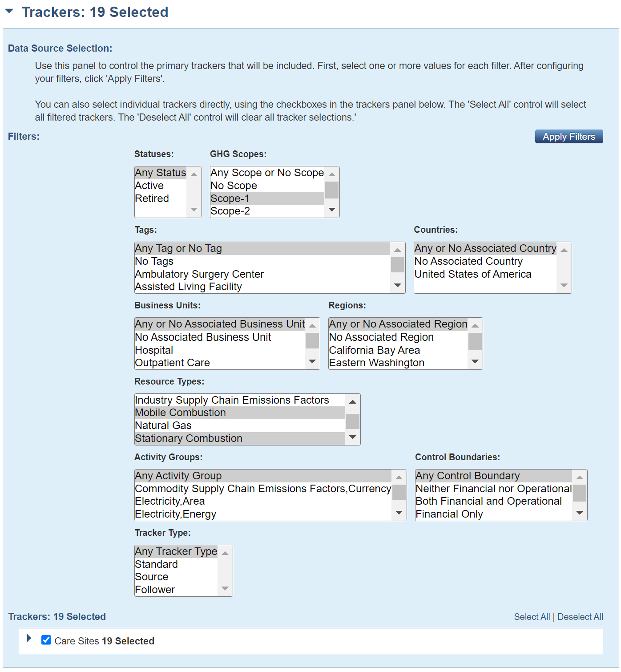Collapse the Trackers section header arrow
Viewport: 621px width, 672px height.
point(9,11)
